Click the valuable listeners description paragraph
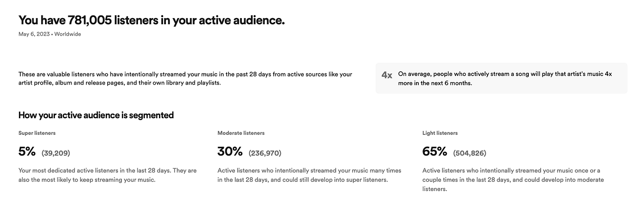The width and height of the screenshot is (644, 208). (185, 78)
